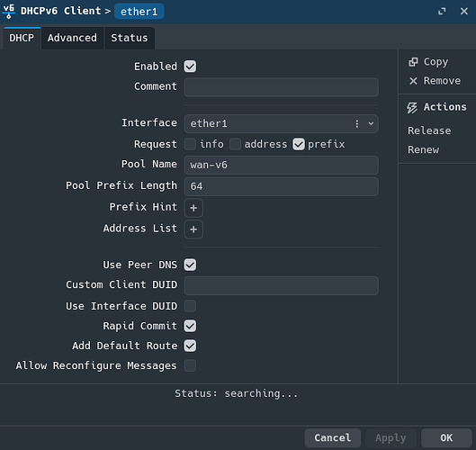This screenshot has height=450, width=476.
Task: Toggle Rapid Commit checkbox
Action: (x=190, y=326)
